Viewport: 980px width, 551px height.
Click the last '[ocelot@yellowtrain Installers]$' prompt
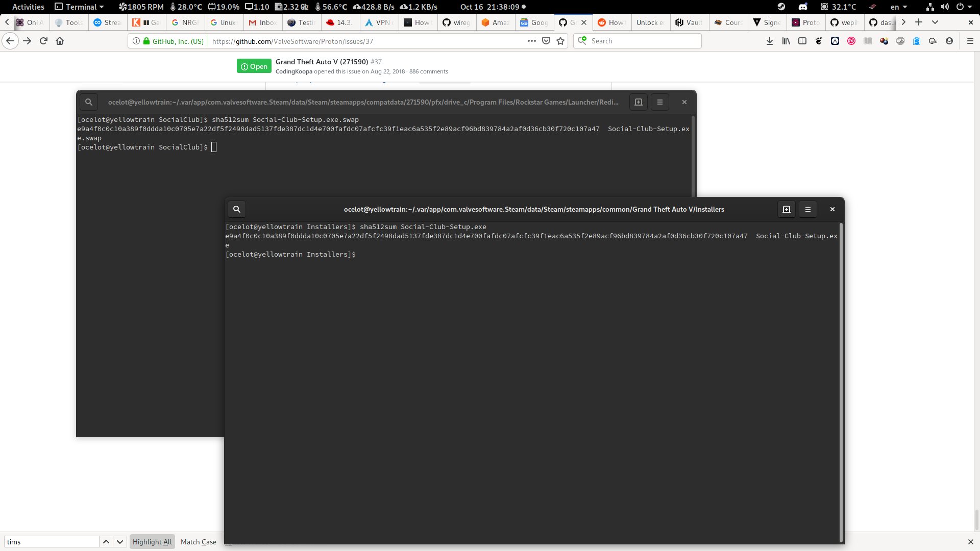point(290,255)
